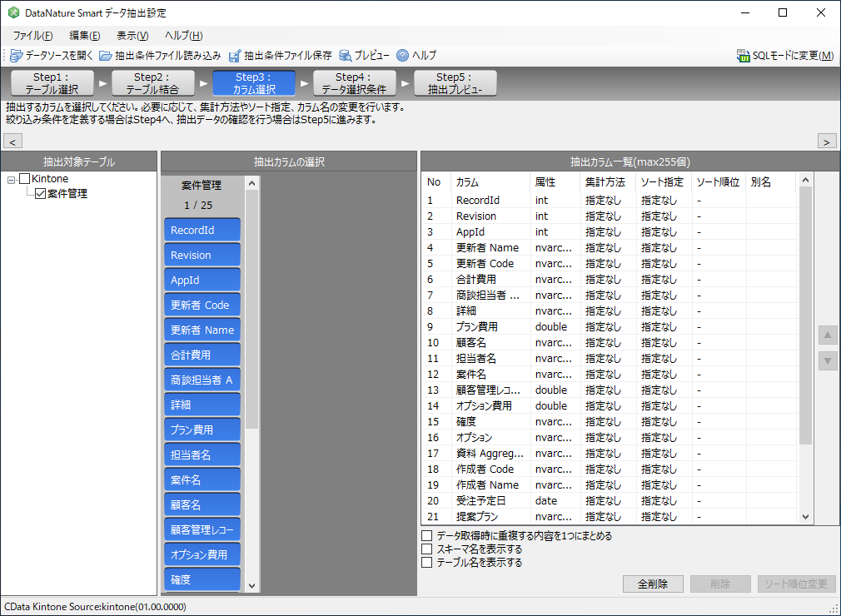The image size is (841, 616).
Task: Enable データ取得時に重複する内容を1つにまとめる checkbox
Action: coord(427,535)
